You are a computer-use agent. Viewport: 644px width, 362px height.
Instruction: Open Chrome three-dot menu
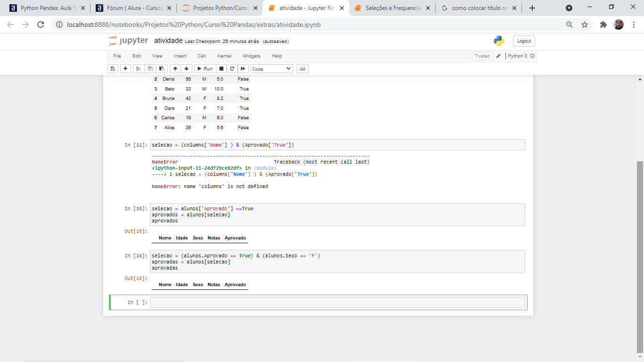[634, 25]
